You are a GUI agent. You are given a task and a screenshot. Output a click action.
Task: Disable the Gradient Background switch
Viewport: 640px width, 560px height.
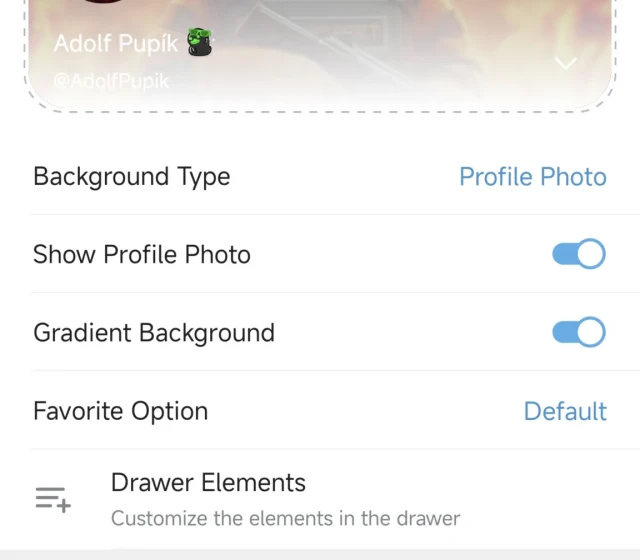click(x=578, y=332)
